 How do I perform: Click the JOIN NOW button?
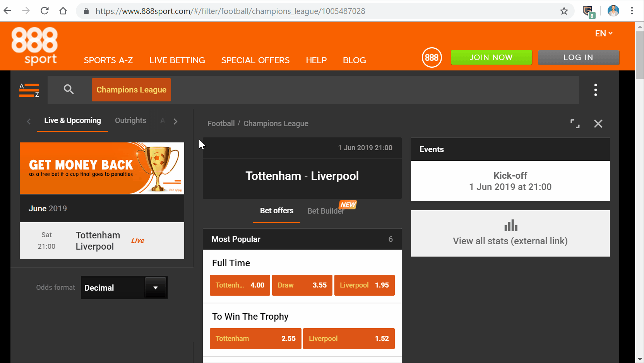tap(492, 57)
